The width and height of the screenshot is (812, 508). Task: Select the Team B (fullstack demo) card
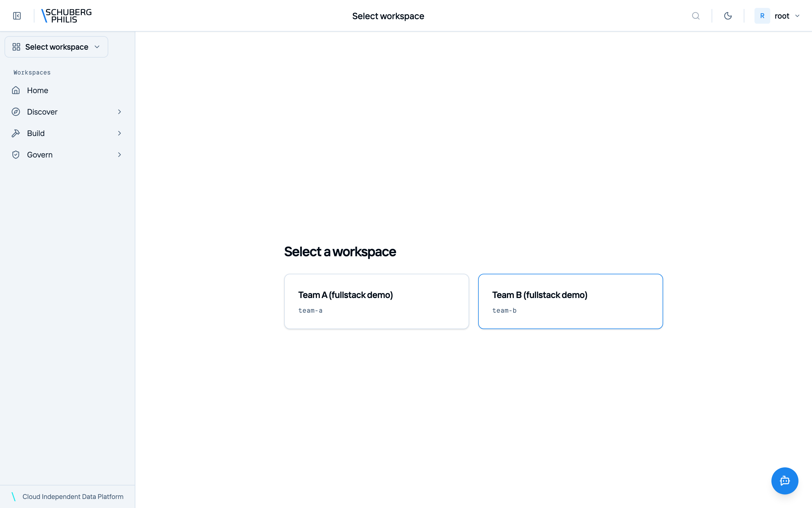[570, 301]
